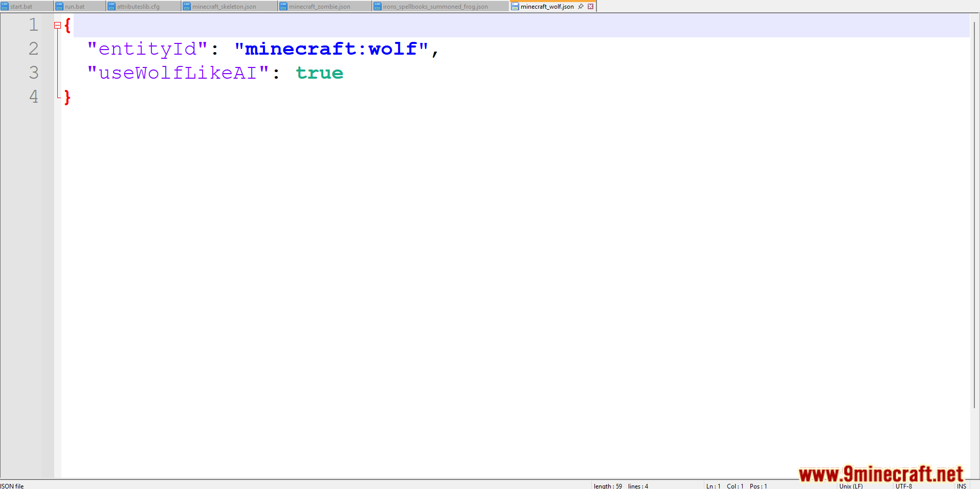Screen dimensions: 980x489
Task: Open the minecraft_skeleton.json tab
Action: tap(230, 7)
